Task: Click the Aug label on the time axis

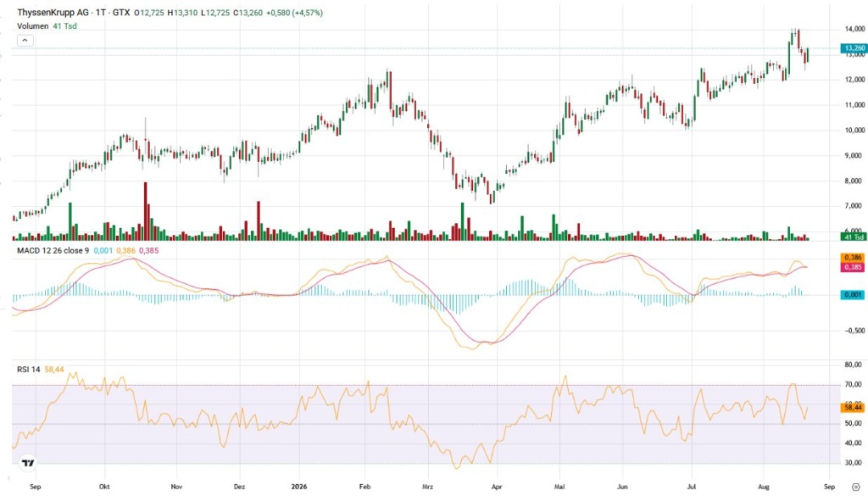Action: tap(764, 487)
